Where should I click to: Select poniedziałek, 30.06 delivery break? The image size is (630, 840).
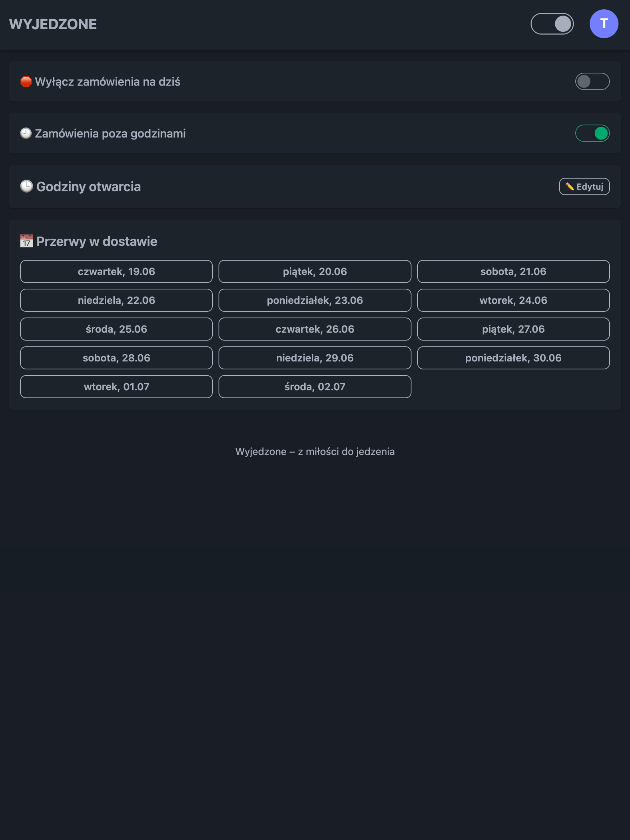point(513,358)
